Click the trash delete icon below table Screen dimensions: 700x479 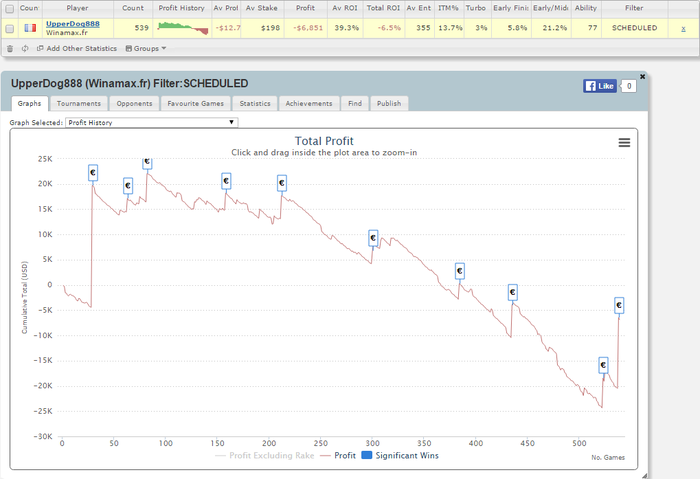(x=10, y=49)
